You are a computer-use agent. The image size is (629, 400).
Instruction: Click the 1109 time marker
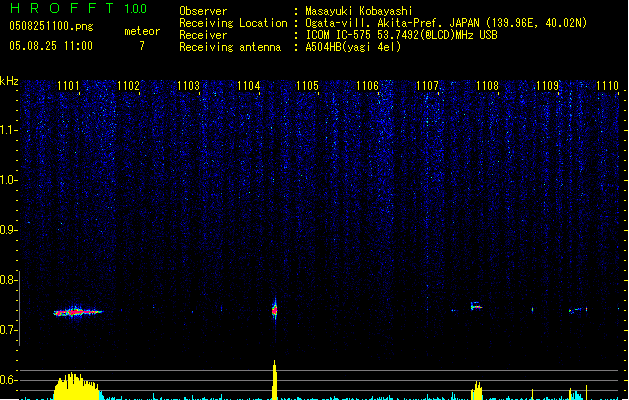pos(547,86)
